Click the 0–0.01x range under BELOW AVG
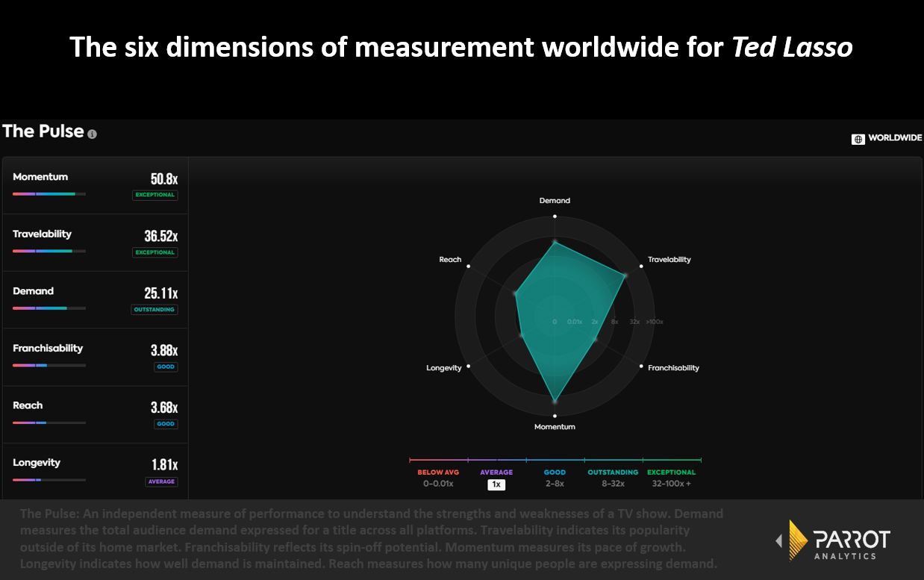The image size is (924, 580). [438, 484]
